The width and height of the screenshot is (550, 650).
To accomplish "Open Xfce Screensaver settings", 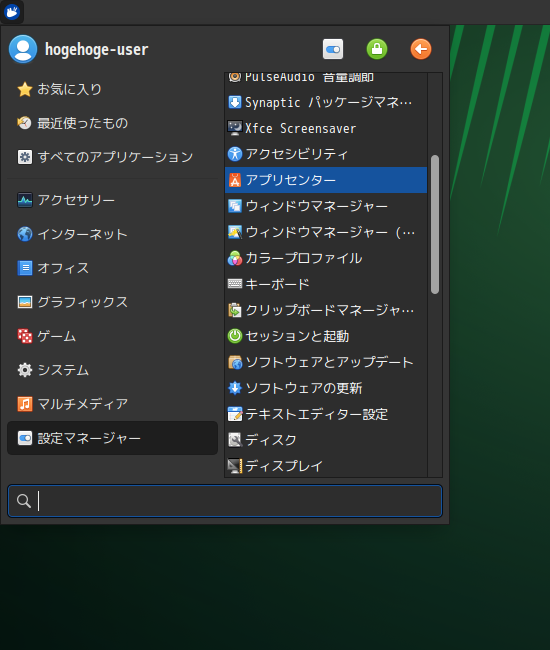I will (326, 128).
